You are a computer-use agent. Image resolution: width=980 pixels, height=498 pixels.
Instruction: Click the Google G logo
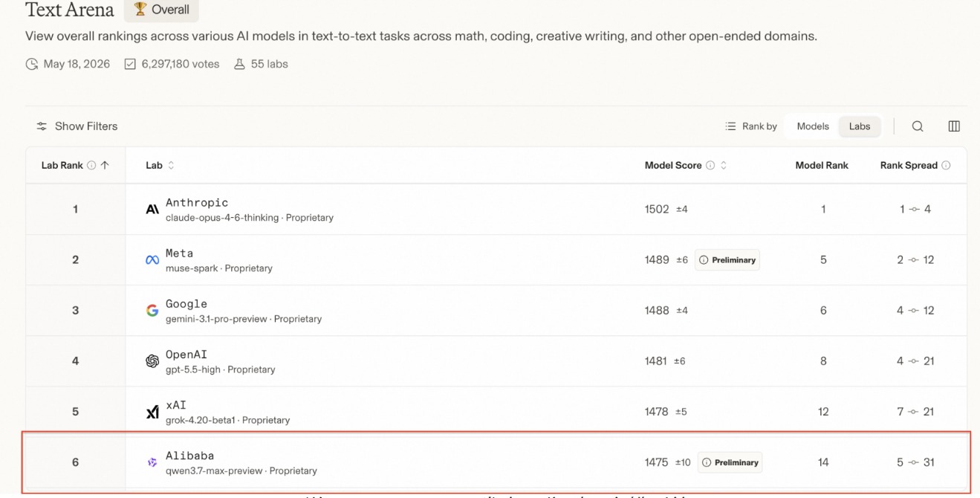click(x=152, y=311)
